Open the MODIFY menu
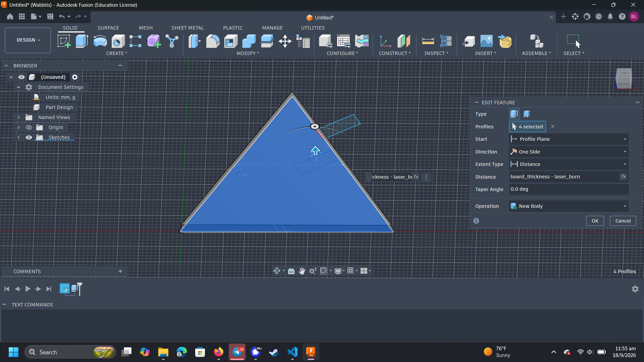 [x=248, y=53]
